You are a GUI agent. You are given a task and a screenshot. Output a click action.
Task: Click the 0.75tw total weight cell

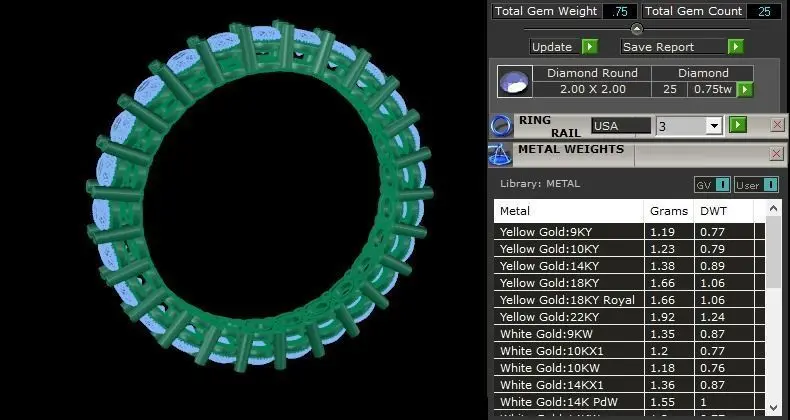pos(712,90)
